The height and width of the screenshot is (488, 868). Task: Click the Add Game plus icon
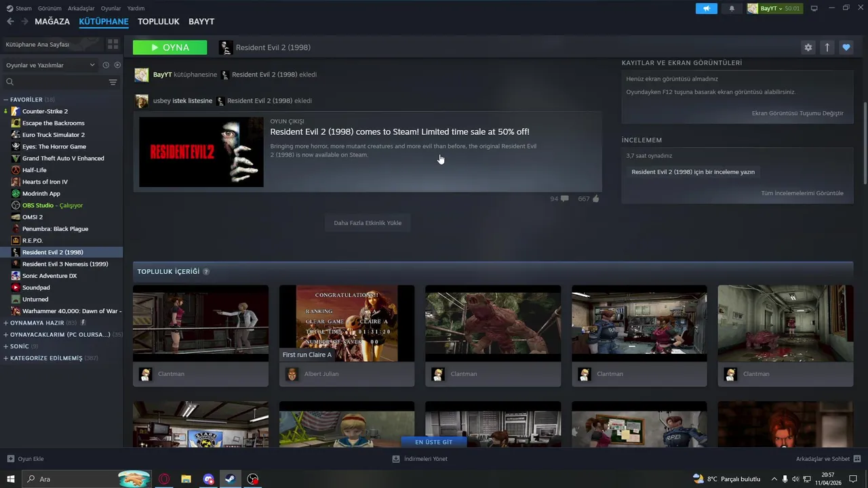(10, 459)
